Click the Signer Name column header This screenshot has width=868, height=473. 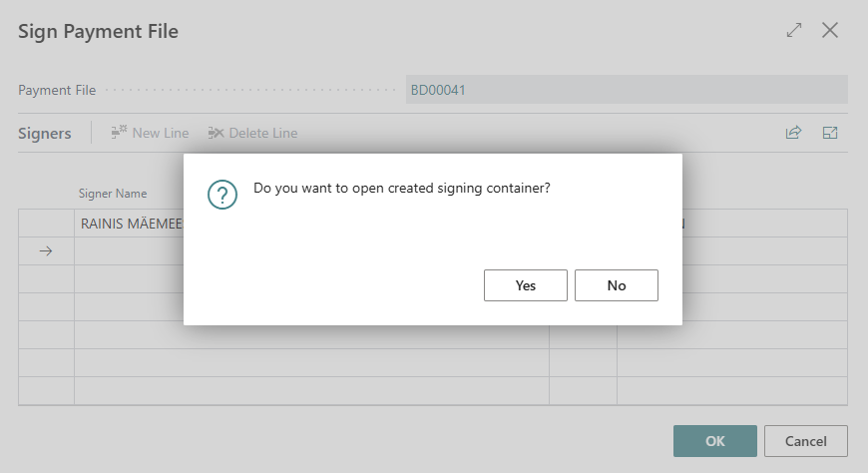point(113,194)
